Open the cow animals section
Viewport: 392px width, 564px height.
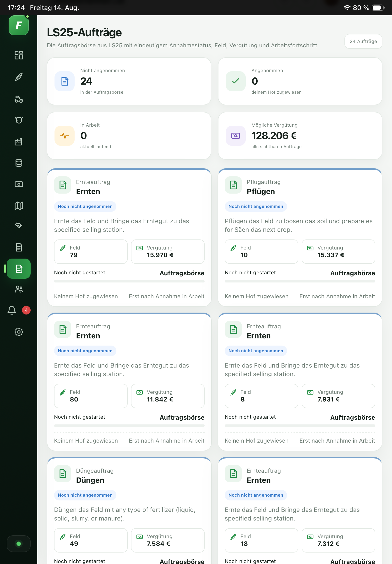[19, 120]
